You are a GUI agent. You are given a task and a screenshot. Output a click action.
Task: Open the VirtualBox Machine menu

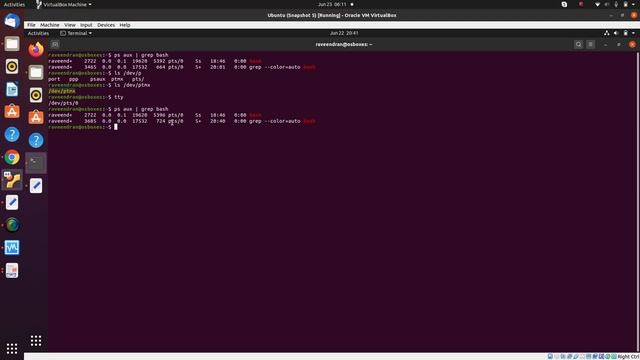pos(50,25)
